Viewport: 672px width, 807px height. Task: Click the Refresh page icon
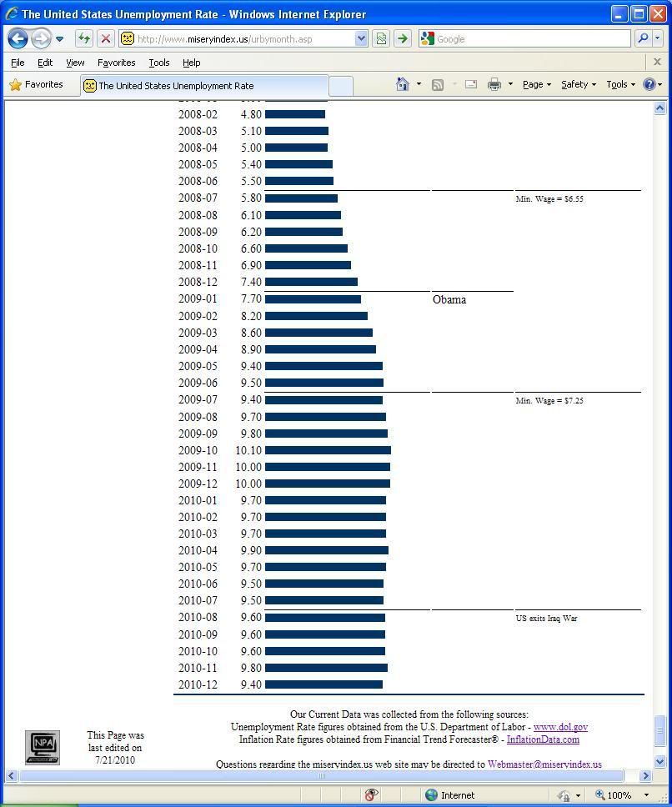[83, 38]
